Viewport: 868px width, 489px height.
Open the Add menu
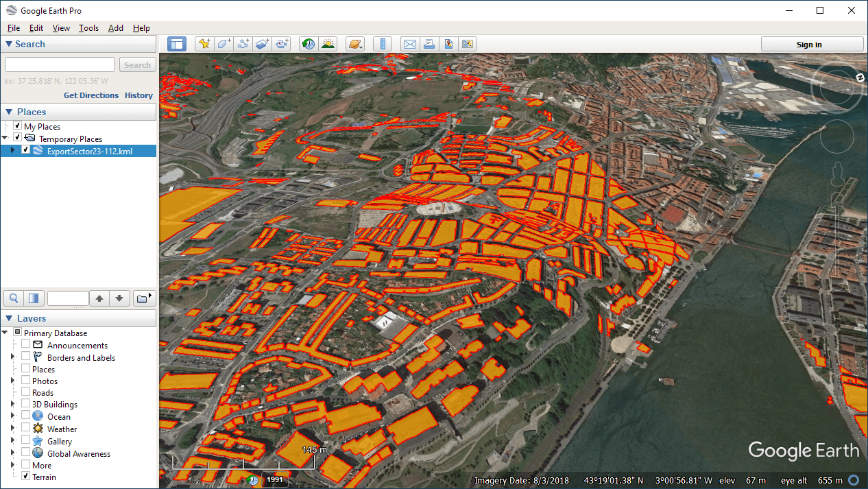pos(116,28)
